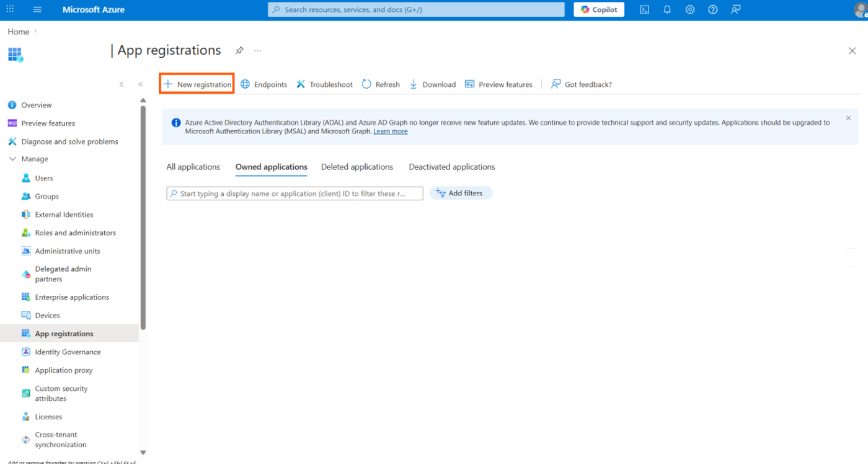Screen dimensions: 868x464
Task: Click the Users icon in the sidebar
Action: tap(26, 178)
